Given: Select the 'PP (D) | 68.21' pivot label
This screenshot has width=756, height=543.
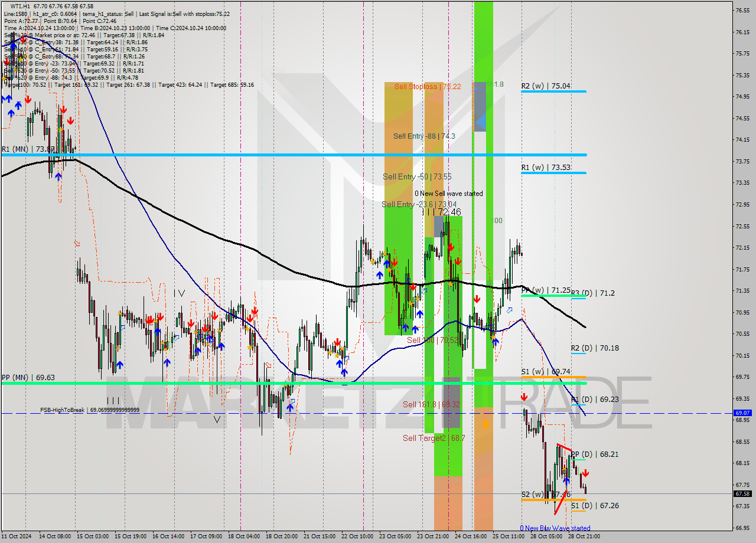Looking at the screenshot, I should pos(595,454).
